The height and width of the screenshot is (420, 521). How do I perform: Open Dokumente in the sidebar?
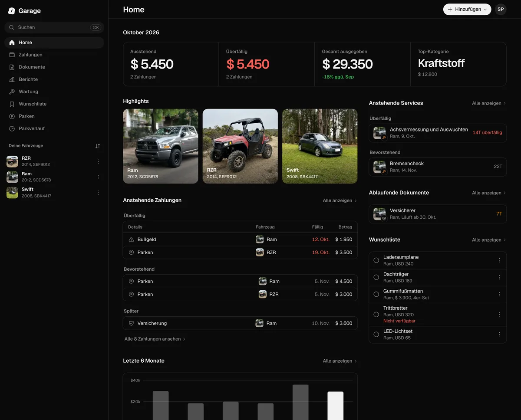(54, 67)
